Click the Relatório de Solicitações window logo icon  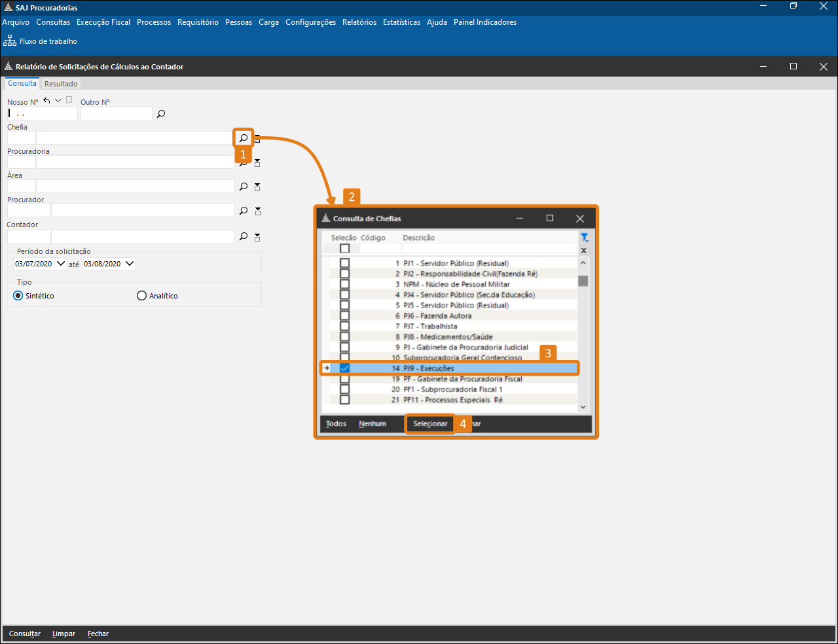(x=9, y=67)
